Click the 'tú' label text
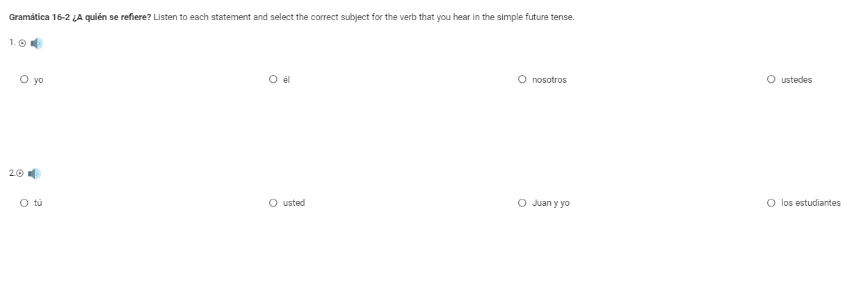 point(38,203)
